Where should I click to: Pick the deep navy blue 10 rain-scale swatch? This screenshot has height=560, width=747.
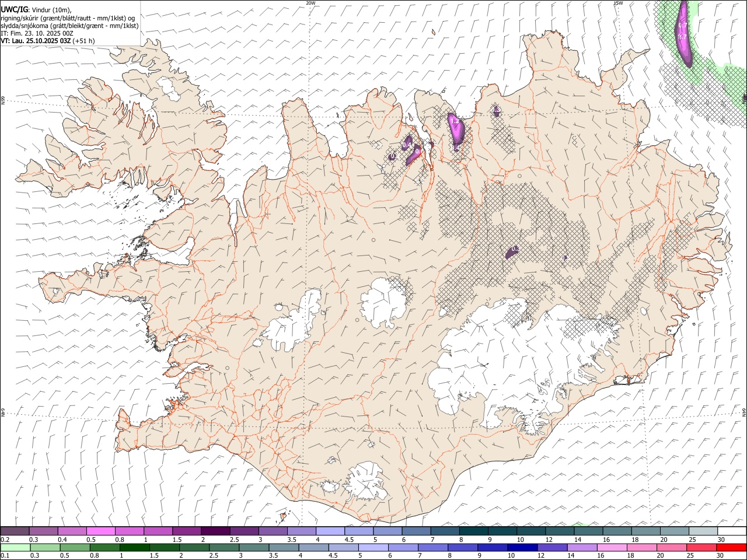point(522,548)
